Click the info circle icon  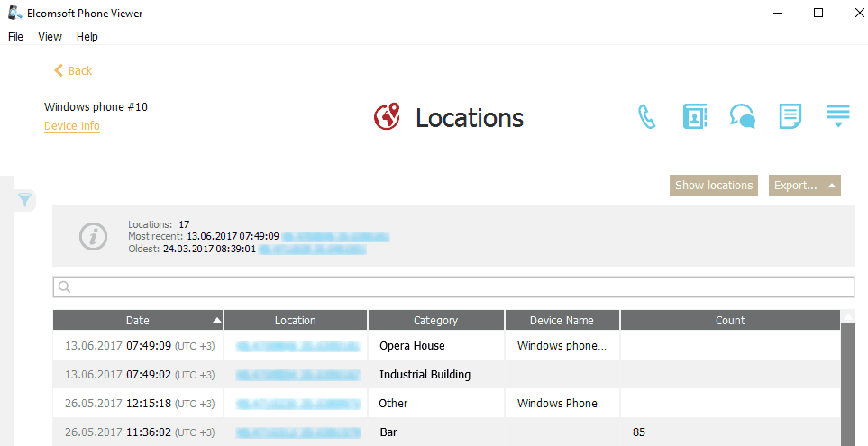[x=93, y=236]
